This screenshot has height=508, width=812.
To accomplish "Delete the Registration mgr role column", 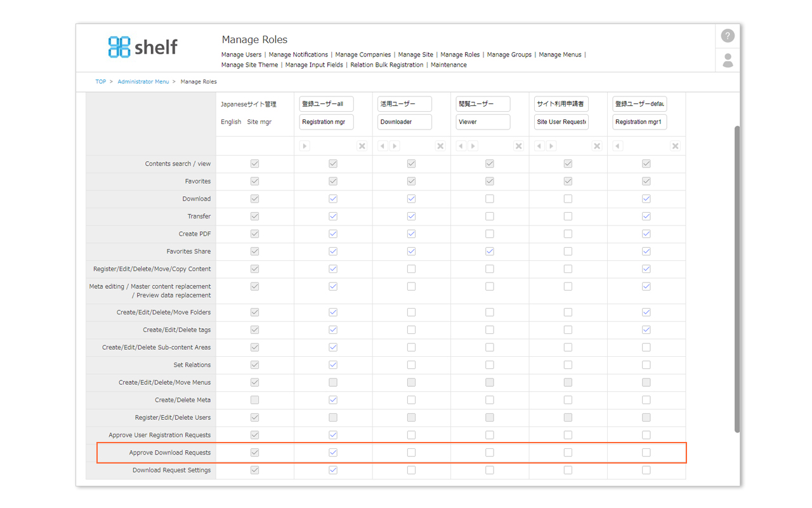I will pos(362,146).
